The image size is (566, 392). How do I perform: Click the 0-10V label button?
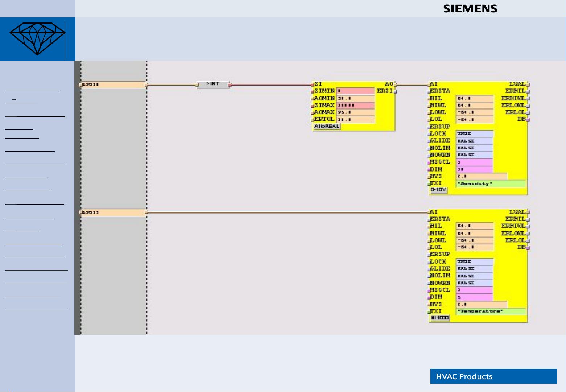pyautogui.click(x=438, y=190)
